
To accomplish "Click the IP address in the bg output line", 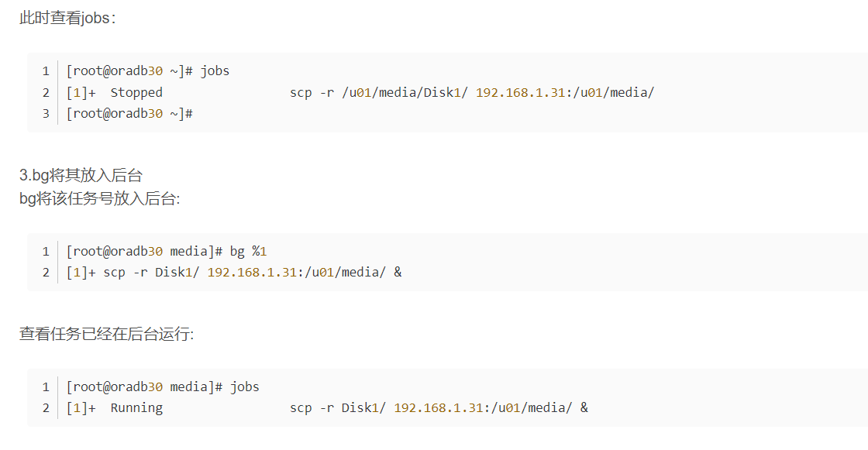I will pos(252,273).
